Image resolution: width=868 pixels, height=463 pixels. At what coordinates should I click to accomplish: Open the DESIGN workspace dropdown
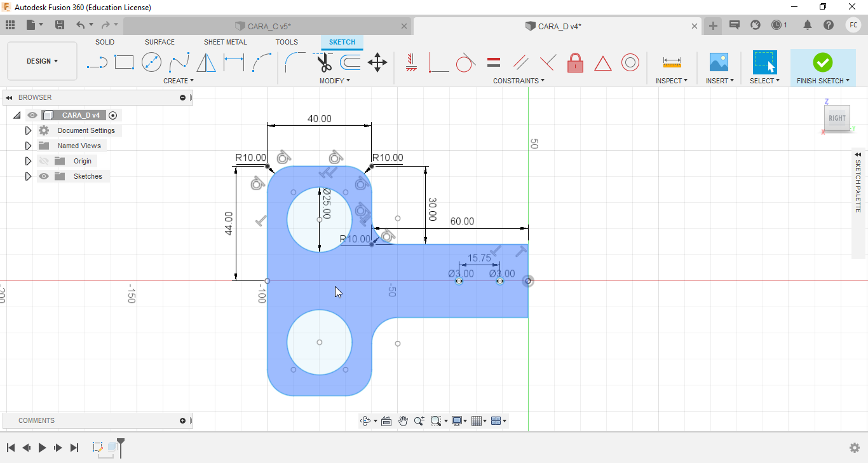42,61
